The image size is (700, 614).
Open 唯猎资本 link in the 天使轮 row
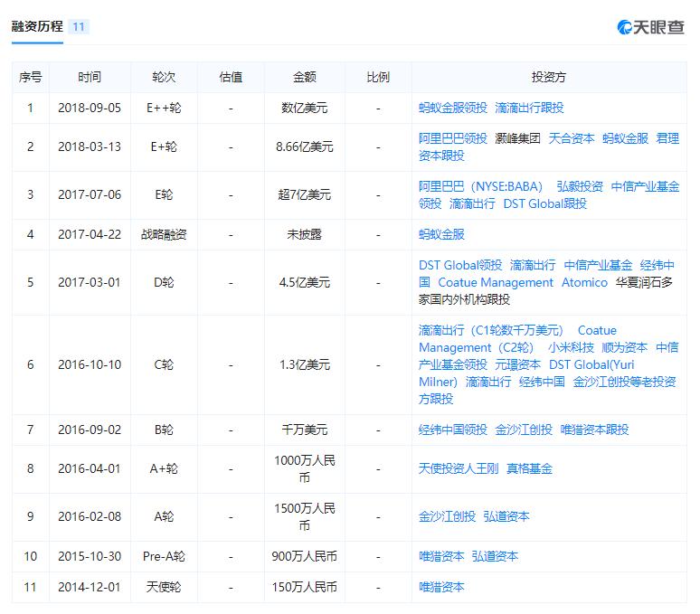click(x=441, y=588)
